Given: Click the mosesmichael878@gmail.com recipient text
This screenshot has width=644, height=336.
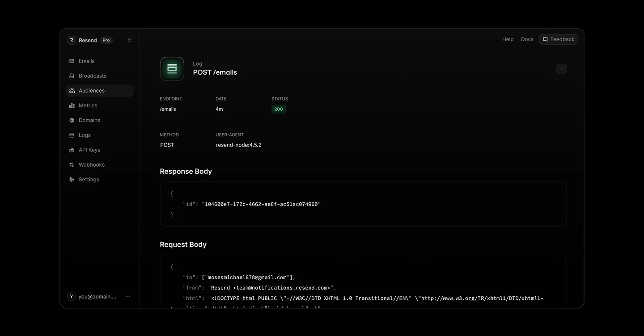Looking at the screenshot, I should (247, 277).
